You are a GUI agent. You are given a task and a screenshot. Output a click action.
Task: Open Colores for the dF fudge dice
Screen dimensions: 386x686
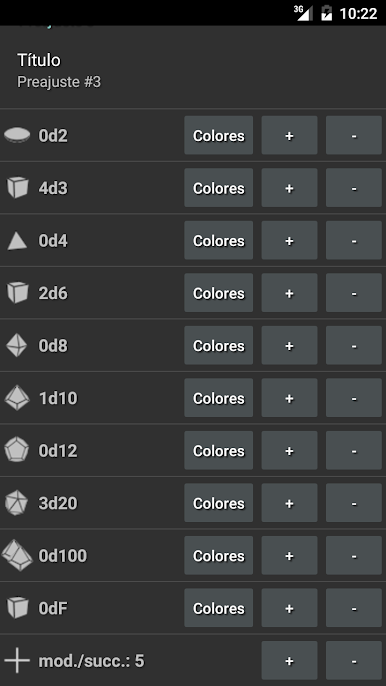(x=218, y=608)
